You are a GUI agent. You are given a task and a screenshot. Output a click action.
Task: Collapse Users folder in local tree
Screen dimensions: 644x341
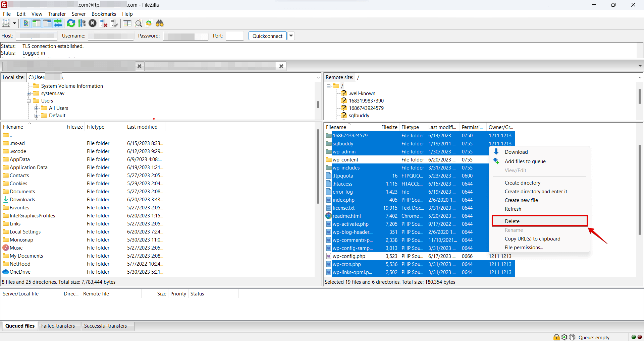pyautogui.click(x=29, y=101)
